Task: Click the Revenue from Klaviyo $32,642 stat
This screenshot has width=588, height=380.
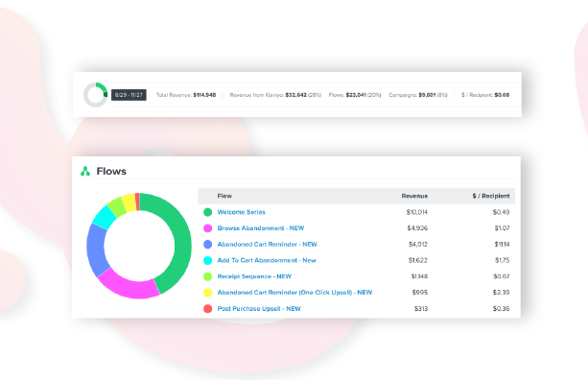Action: point(275,95)
